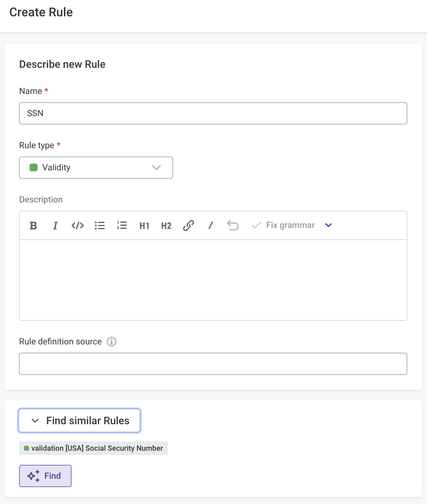Open the Social Security Number validation rule

click(94, 448)
